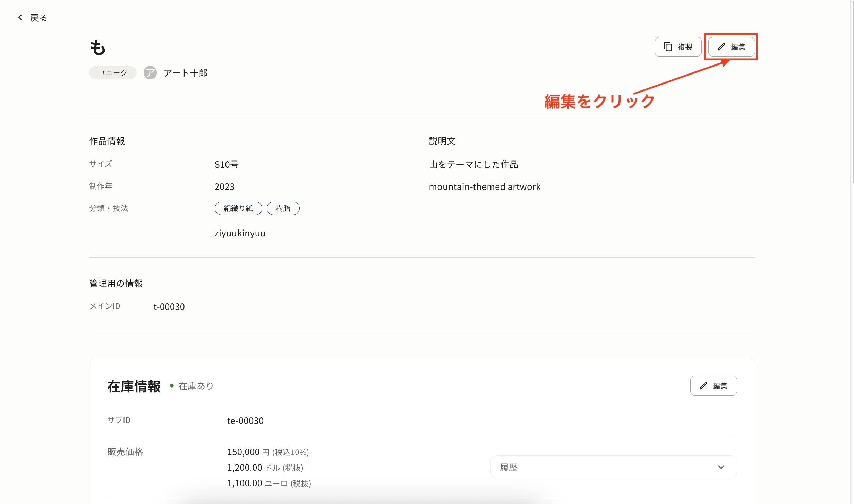Viewport: 854px width, 504px height.
Task: Select the 絹織り紙 technique chip
Action: 238,208
